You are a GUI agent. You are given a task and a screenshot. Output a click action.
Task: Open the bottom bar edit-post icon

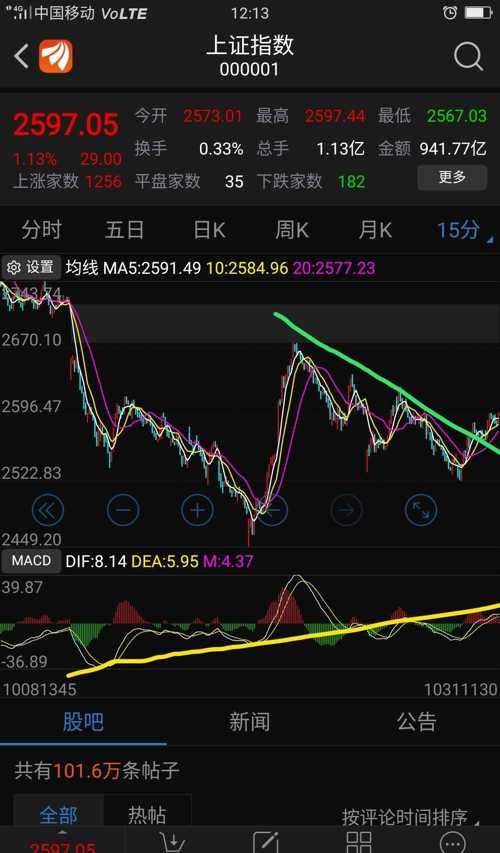click(x=266, y=842)
